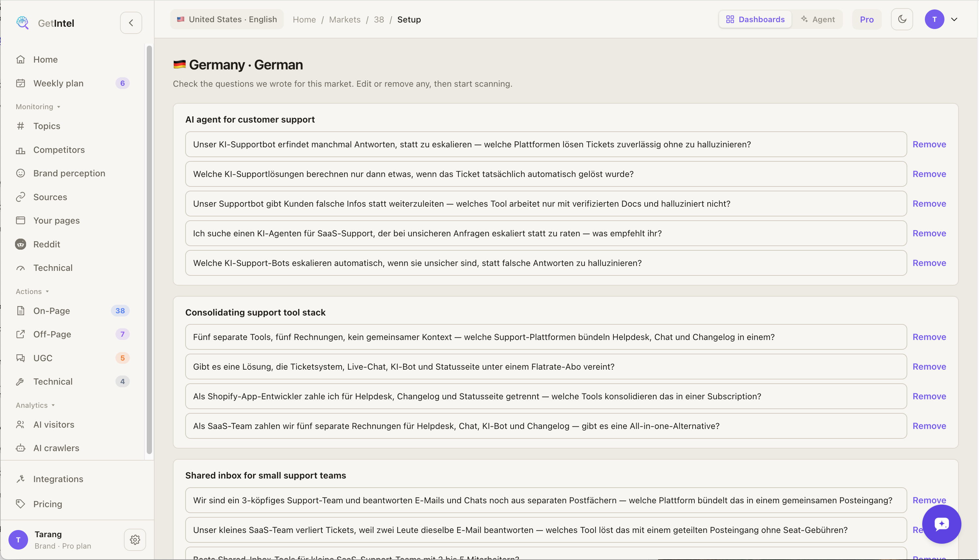Open the settings gear next to Tarang
Viewport: 979px width, 560px height.
pos(135,539)
